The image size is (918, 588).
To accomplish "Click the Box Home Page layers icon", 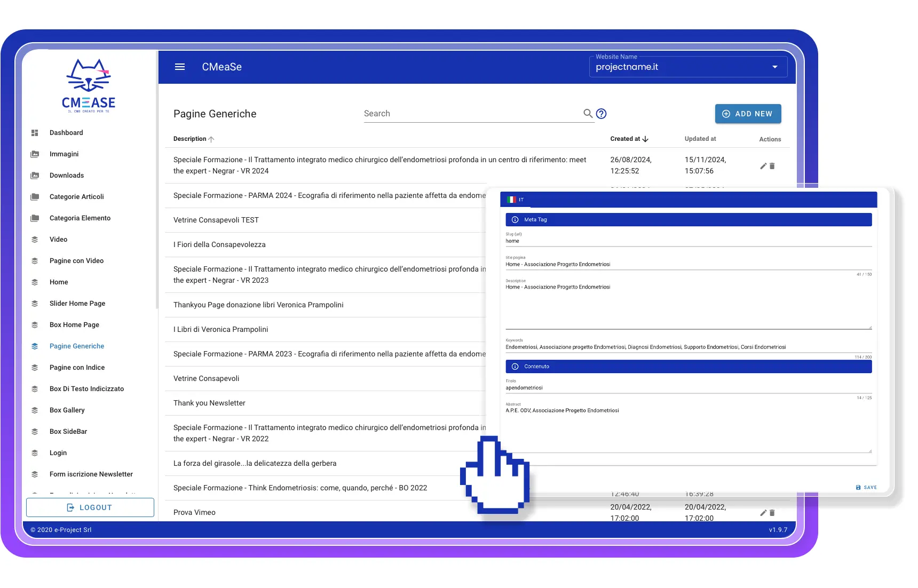I will tap(35, 325).
